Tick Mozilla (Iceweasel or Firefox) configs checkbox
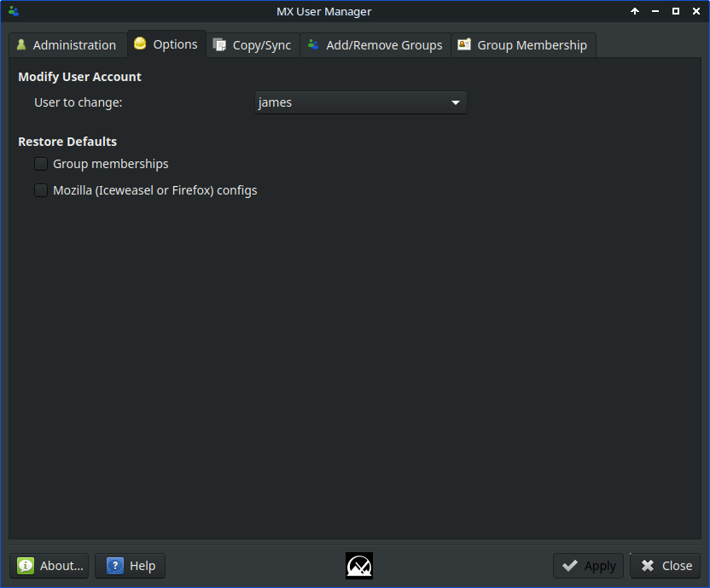 coord(41,190)
